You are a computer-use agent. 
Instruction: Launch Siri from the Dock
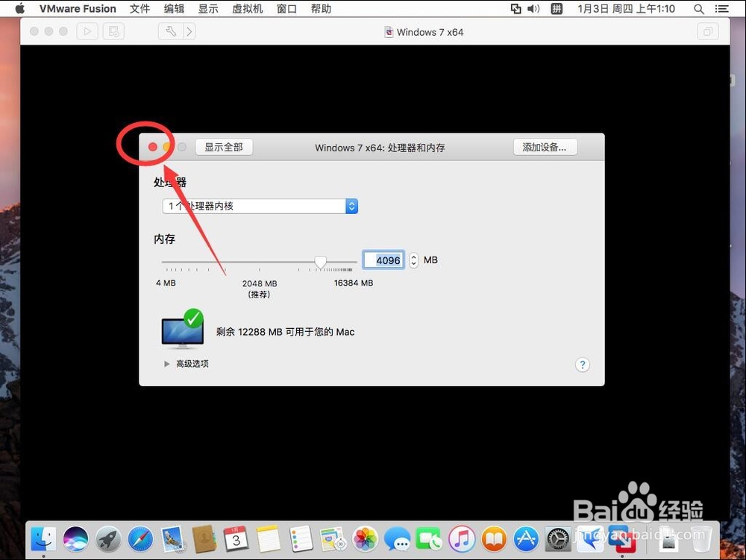pyautogui.click(x=75, y=539)
